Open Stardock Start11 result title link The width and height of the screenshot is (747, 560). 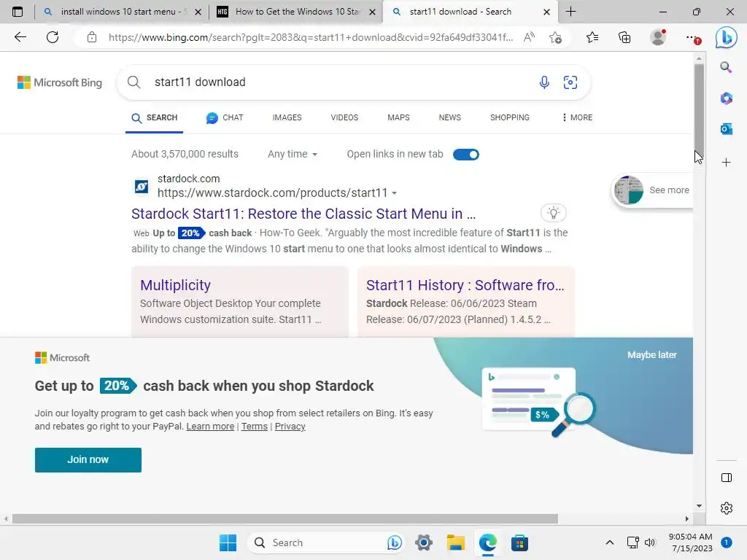pos(303,214)
